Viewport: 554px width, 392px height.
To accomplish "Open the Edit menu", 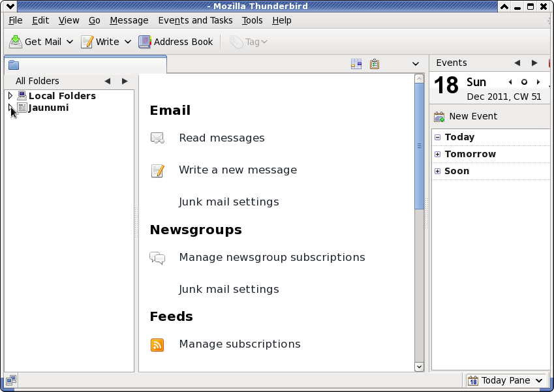I will tap(40, 20).
